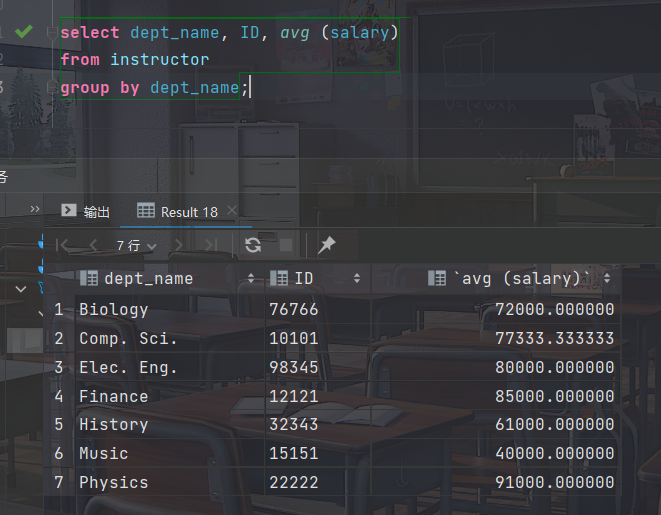661x515 pixels.
Task: Open the 输出 output tab
Action: 86,211
